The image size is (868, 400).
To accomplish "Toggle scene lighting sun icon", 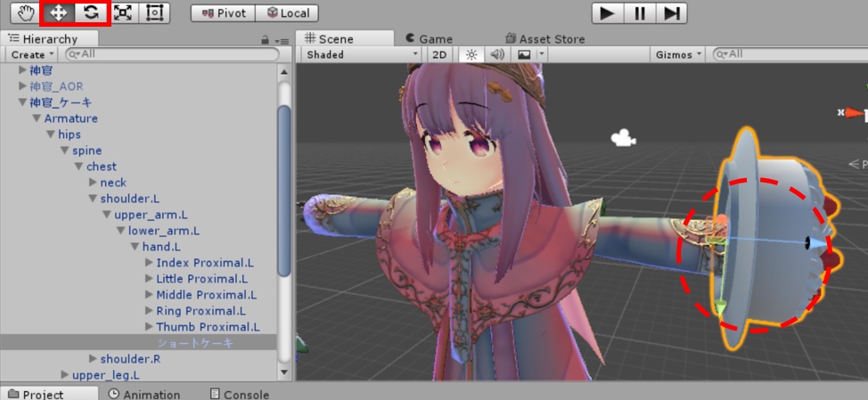I will coord(471,54).
